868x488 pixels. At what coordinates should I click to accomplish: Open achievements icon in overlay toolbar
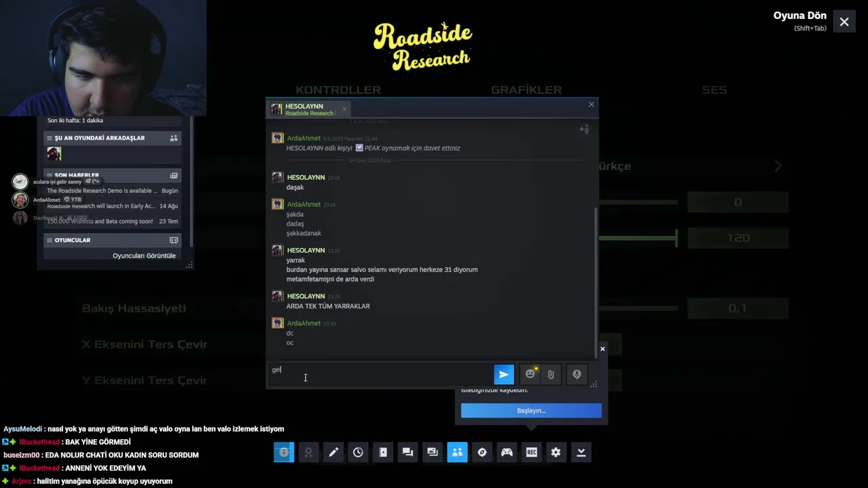pos(309,452)
